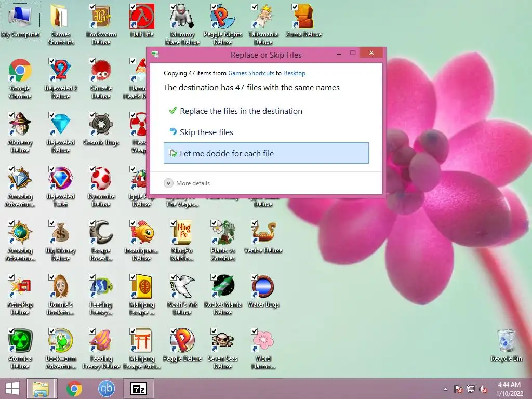Select the Mahjong Escape icon beside Noah's Ark
The image size is (532, 399).
[x=141, y=287]
